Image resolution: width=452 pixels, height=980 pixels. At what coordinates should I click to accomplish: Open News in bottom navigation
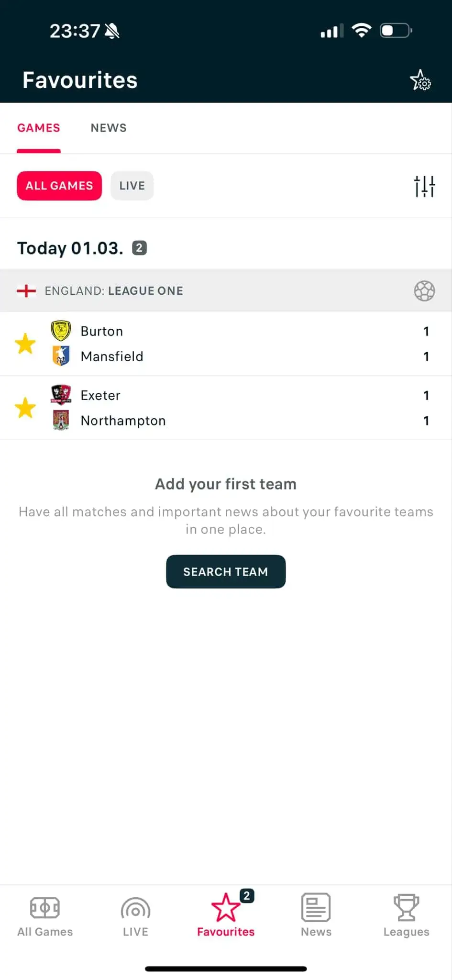[x=316, y=916]
